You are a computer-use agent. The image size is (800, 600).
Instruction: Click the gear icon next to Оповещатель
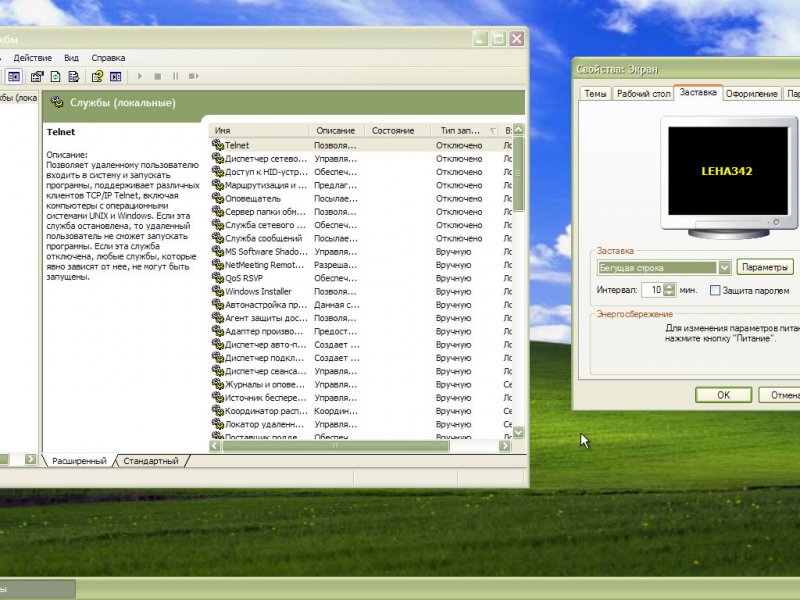(x=218, y=198)
